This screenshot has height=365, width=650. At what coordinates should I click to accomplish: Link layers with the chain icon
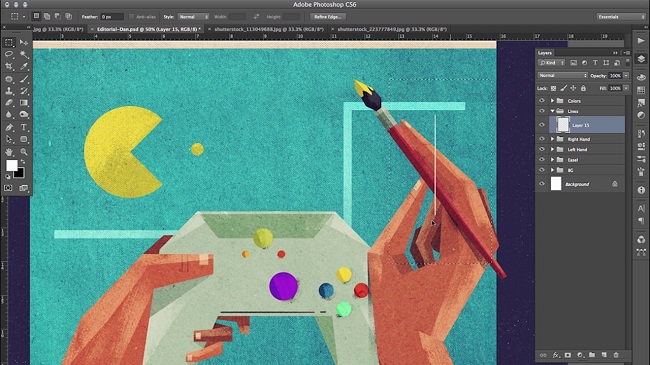pos(543,355)
